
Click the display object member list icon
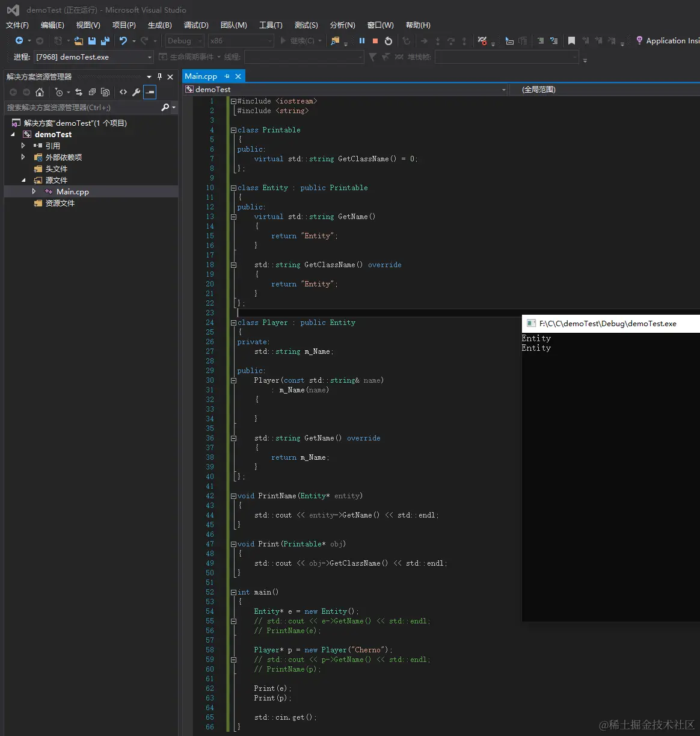coord(509,41)
